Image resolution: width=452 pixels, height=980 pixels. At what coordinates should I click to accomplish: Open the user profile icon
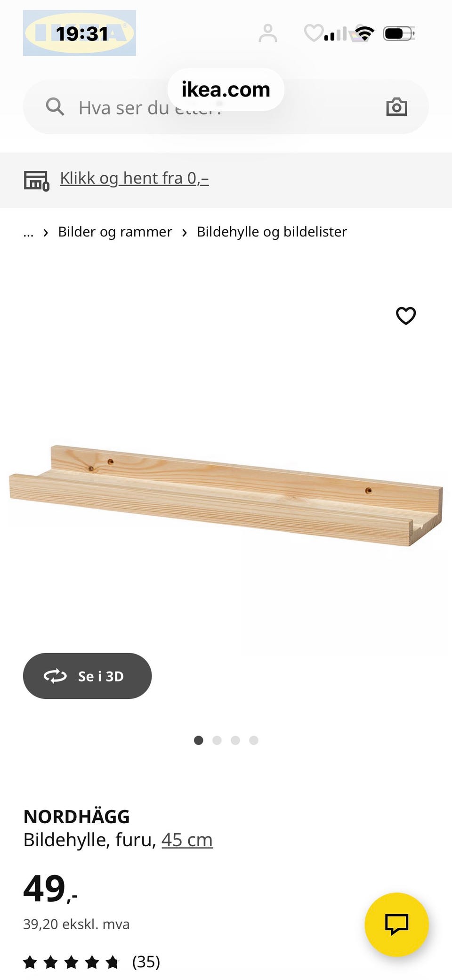(x=268, y=33)
